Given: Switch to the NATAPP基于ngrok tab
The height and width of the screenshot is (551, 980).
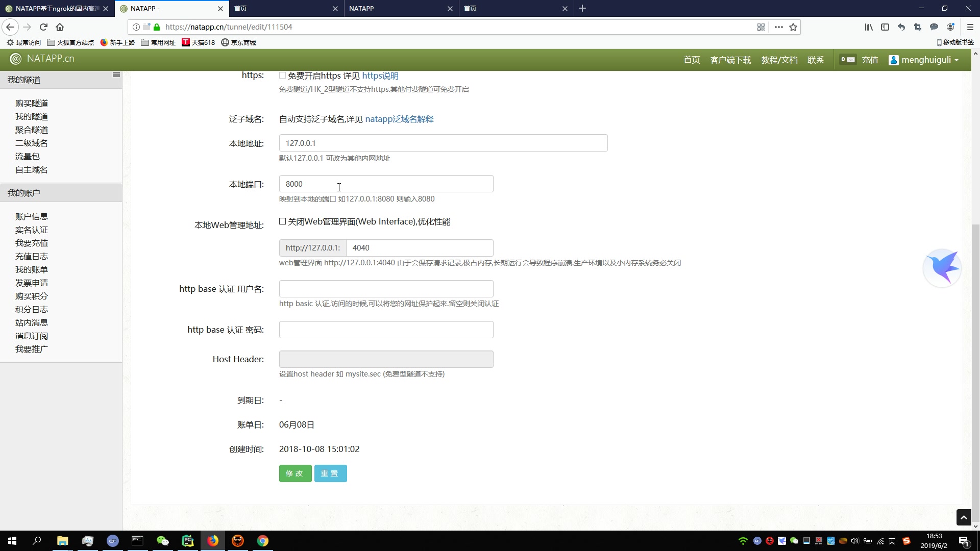Looking at the screenshot, I should coord(57,8).
